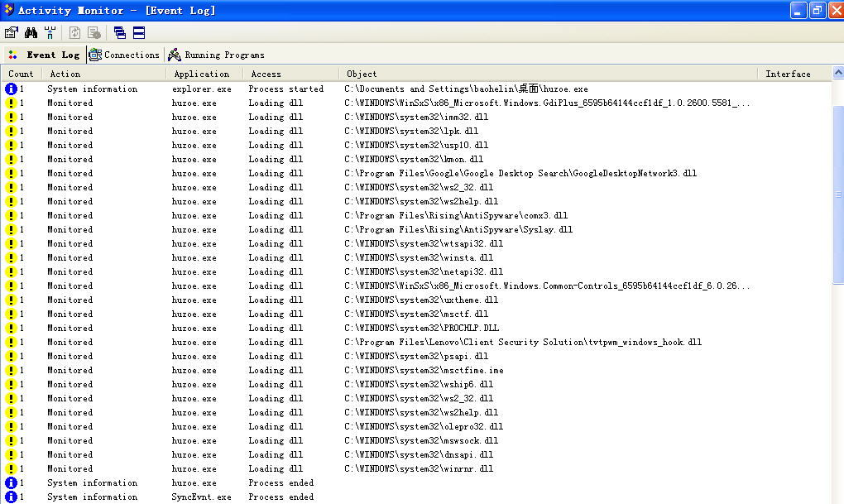Click warning icon on winrnr.dll row
The height and width of the screenshot is (504, 844).
tap(11, 468)
